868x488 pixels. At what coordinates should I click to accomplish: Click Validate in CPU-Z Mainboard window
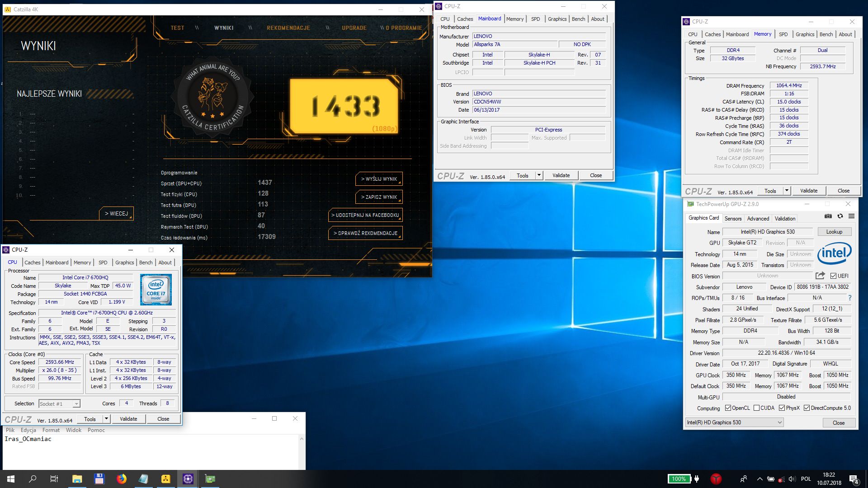click(561, 175)
